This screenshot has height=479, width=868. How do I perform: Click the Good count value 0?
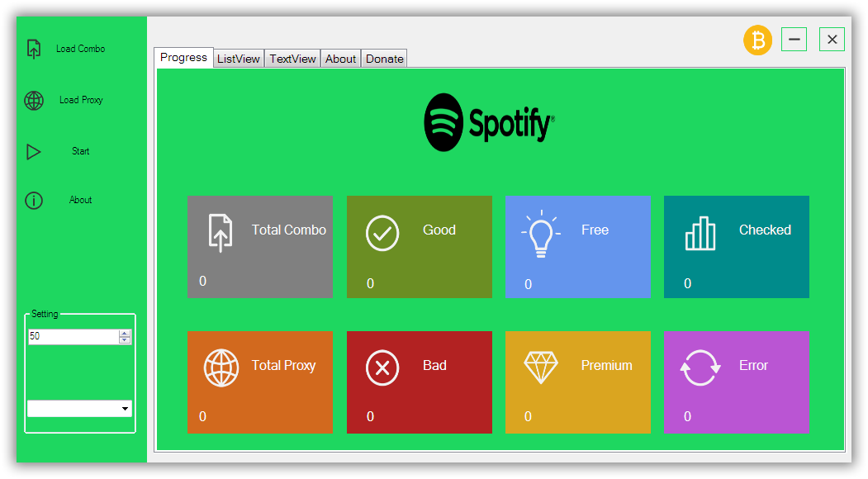pyautogui.click(x=370, y=283)
